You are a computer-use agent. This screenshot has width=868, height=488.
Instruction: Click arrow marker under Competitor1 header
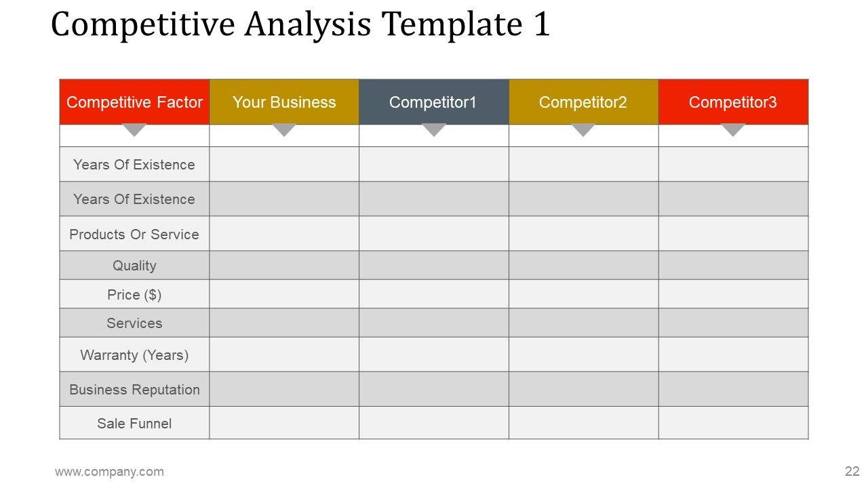pyautogui.click(x=434, y=129)
